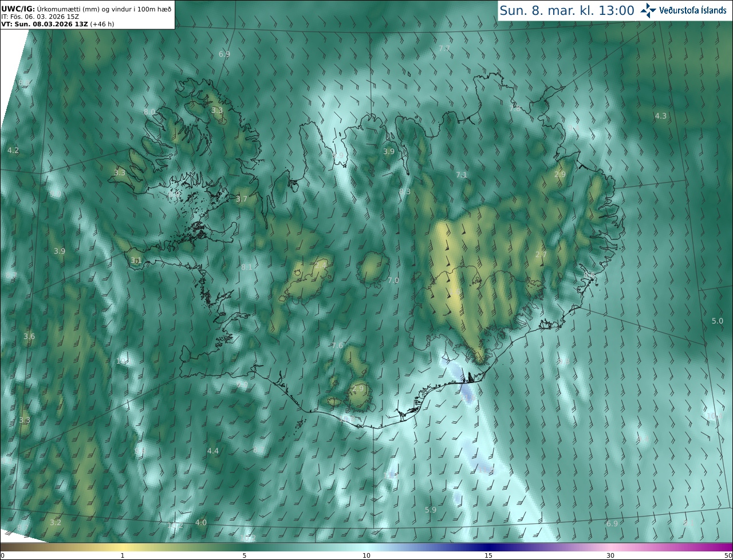Click the 3.7 value on the map
Image resolution: width=733 pixels, height=560 pixels.
pos(242,199)
